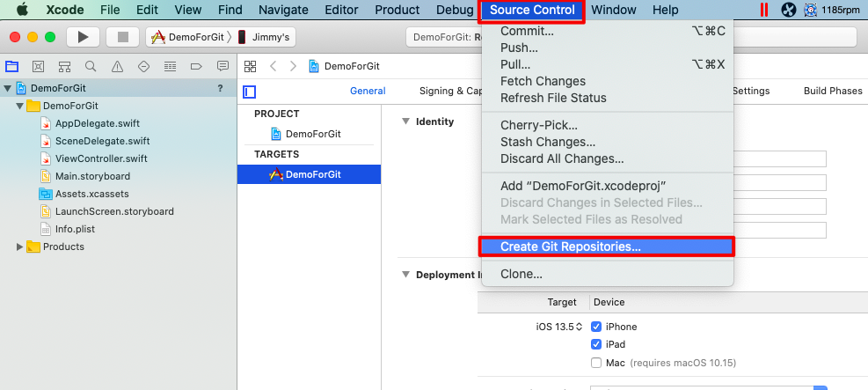Viewport: 868px width, 390px height.
Task: Choose Refresh File Status menu item
Action: [608, 98]
